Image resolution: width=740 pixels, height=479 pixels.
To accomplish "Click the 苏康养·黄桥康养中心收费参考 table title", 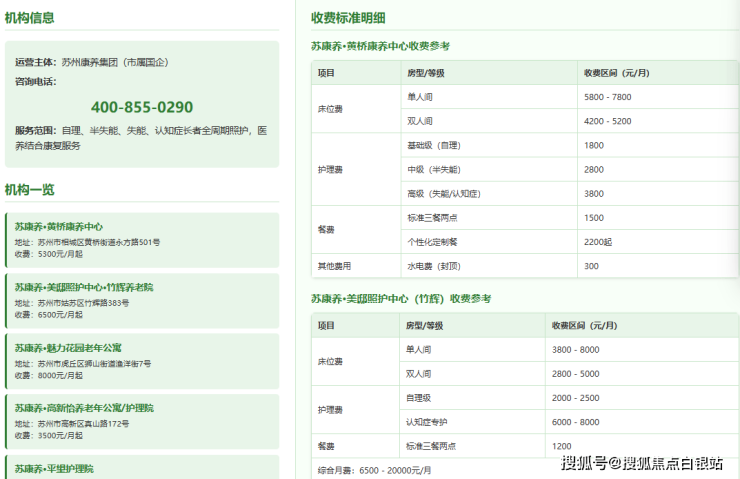I will click(380, 46).
